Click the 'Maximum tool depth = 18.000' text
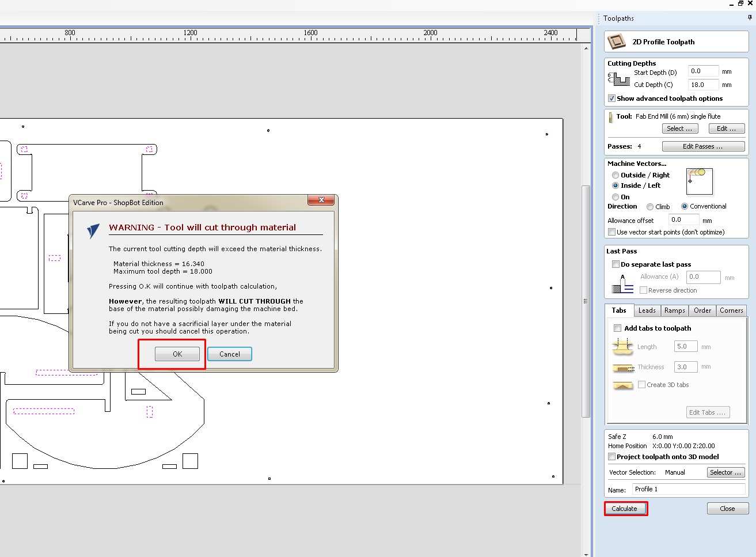 [x=163, y=271]
